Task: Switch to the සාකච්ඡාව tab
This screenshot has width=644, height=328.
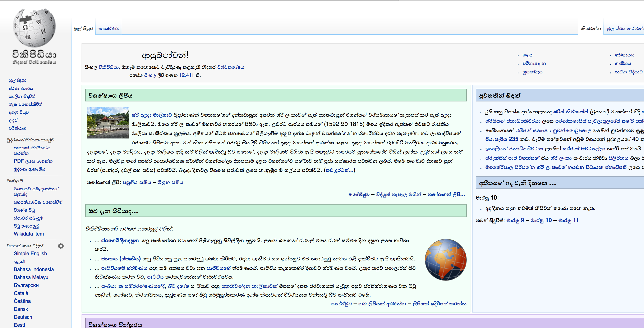Action: pos(109,28)
